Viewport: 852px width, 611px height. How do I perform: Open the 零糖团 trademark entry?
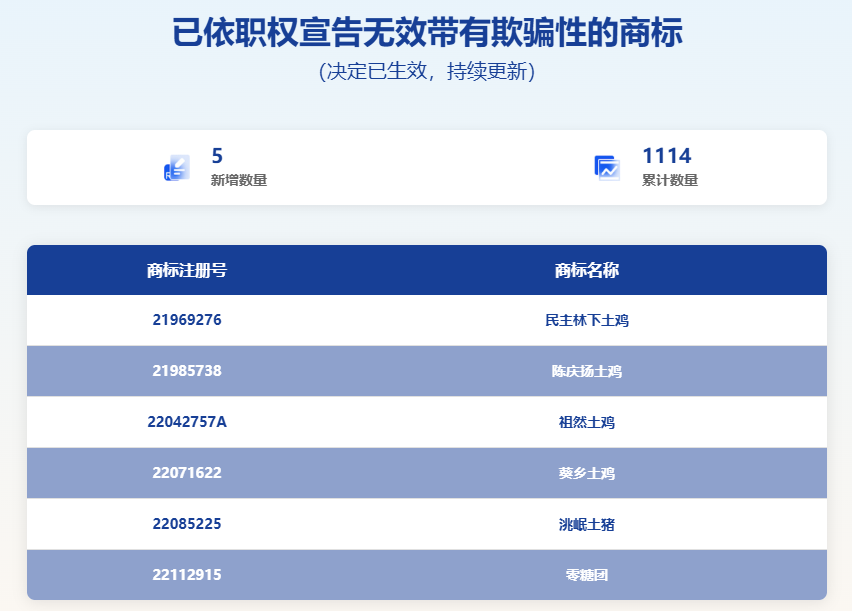point(587,576)
